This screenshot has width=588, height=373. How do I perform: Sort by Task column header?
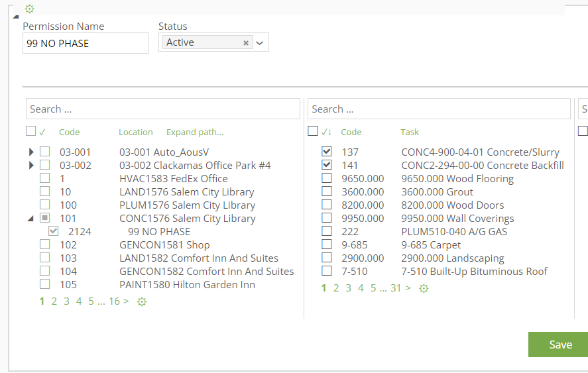(x=410, y=132)
